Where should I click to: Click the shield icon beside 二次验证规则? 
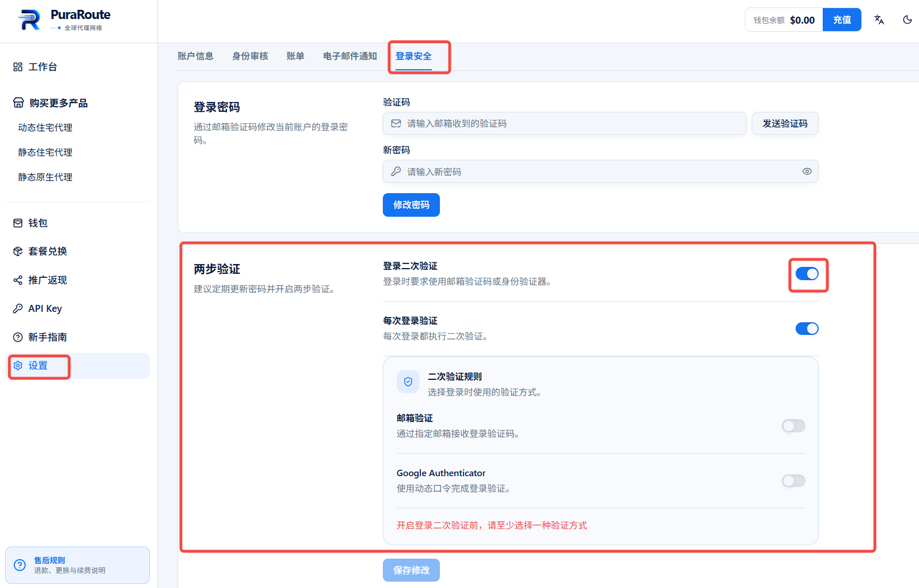pyautogui.click(x=408, y=382)
